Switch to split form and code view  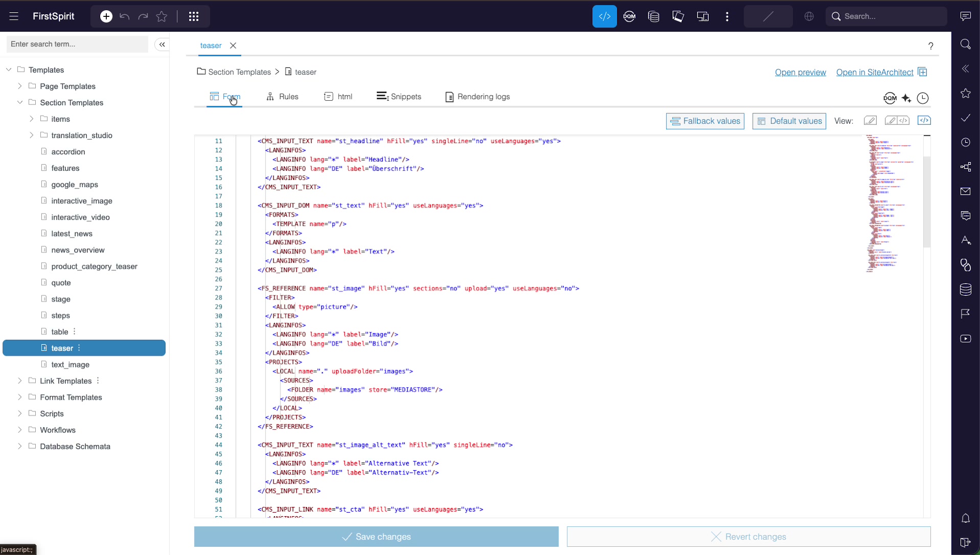897,121
